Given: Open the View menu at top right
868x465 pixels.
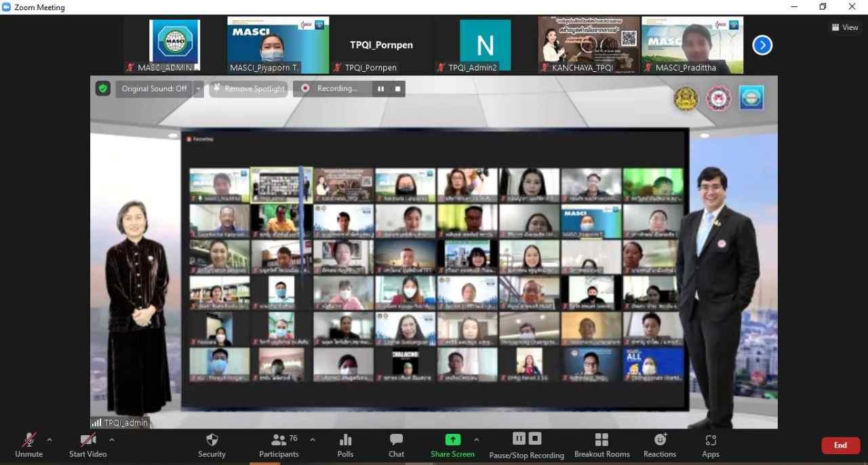Looking at the screenshot, I should click(845, 27).
